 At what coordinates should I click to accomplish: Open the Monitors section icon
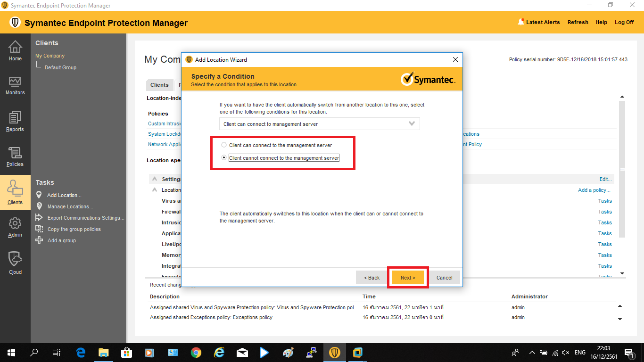pyautogui.click(x=15, y=85)
